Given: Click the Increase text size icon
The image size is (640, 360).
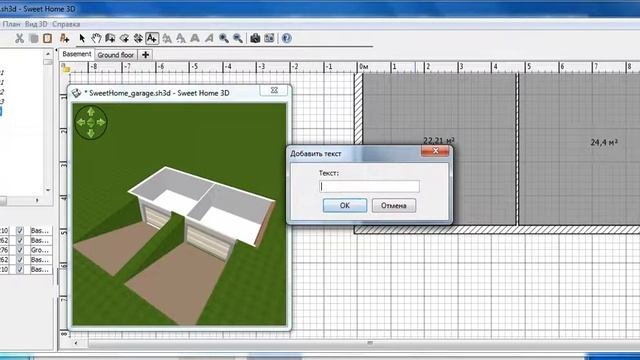Looking at the screenshot, I should click(167, 38).
